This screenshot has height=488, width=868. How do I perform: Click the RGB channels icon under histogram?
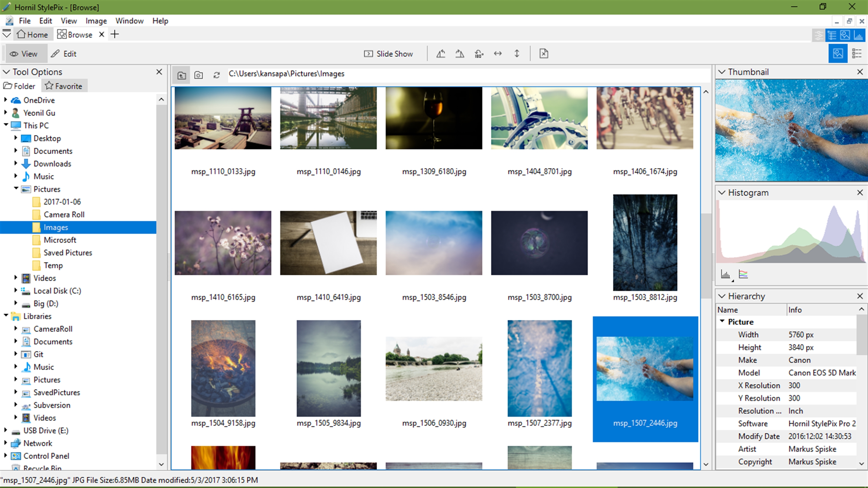pyautogui.click(x=743, y=274)
